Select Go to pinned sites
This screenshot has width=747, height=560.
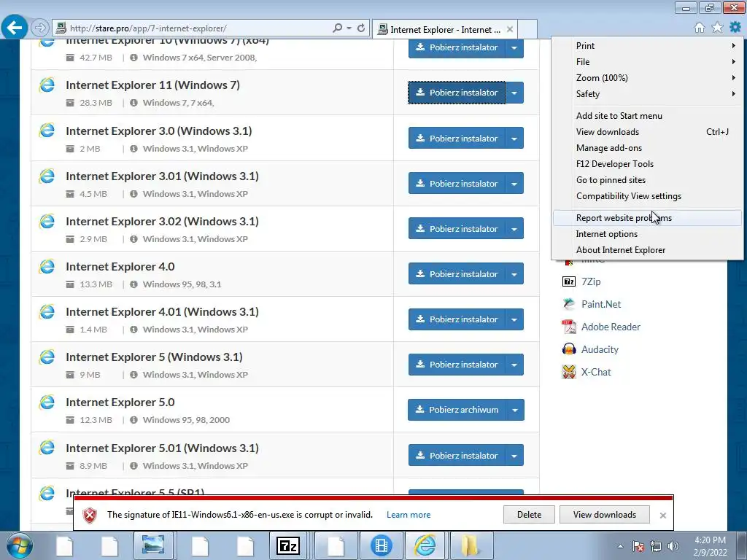[x=648, y=180]
